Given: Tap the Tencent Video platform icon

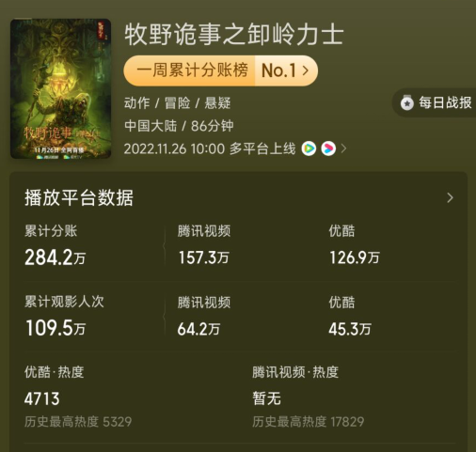Looking at the screenshot, I should tap(309, 148).
